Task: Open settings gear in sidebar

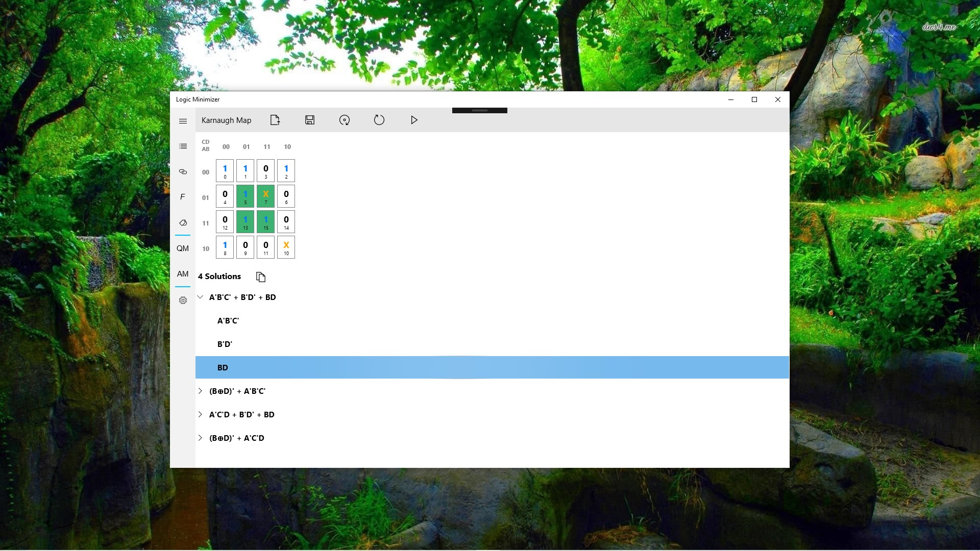Action: (x=183, y=300)
